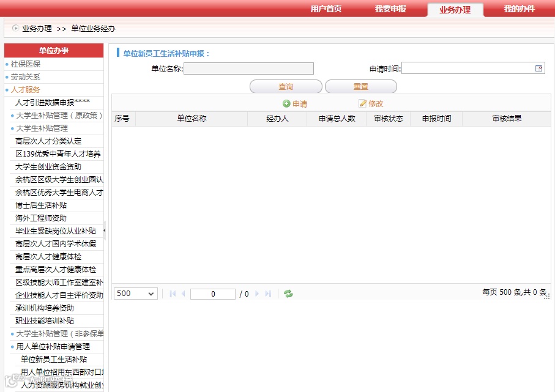
Task: Click the green plus 申请 icon
Action: click(286, 104)
